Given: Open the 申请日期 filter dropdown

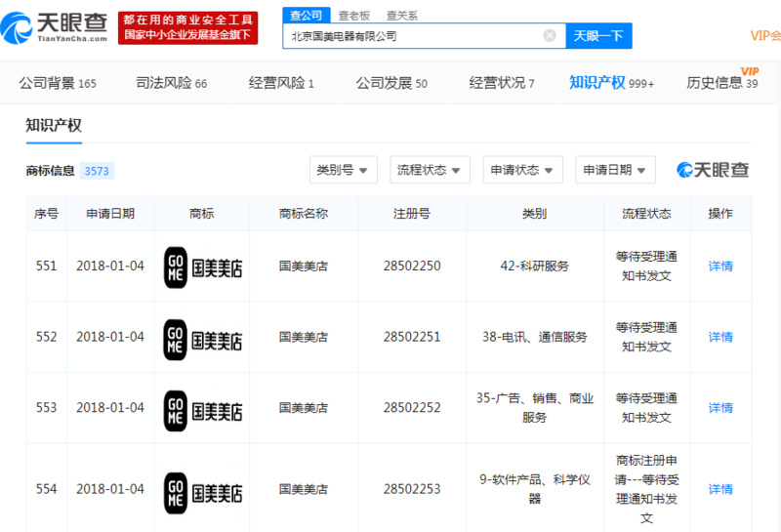Looking at the screenshot, I should pyautogui.click(x=615, y=170).
